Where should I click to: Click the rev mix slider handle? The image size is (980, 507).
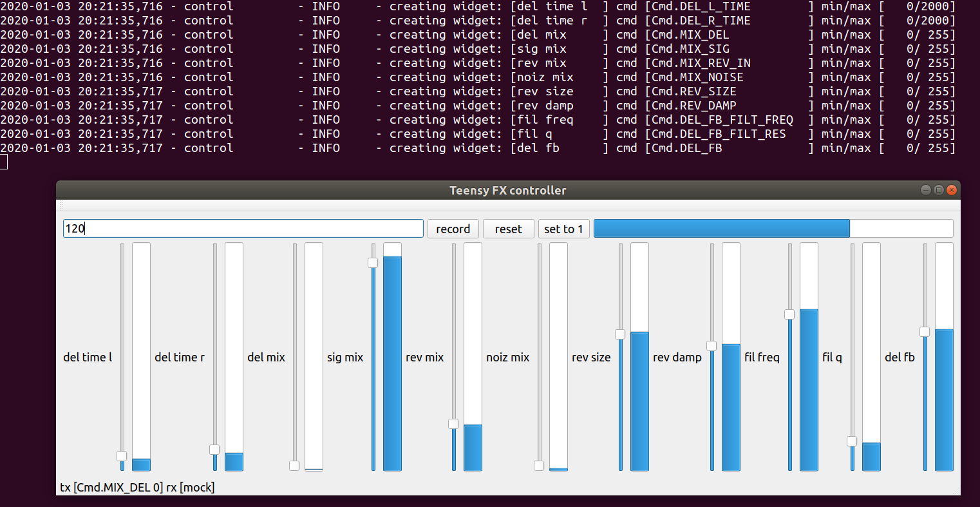tap(453, 424)
